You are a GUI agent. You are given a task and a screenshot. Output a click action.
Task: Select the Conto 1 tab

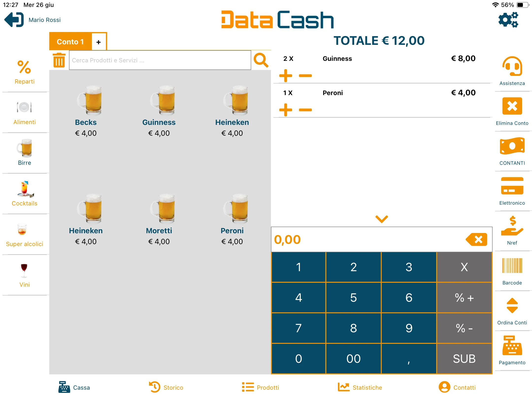click(70, 41)
